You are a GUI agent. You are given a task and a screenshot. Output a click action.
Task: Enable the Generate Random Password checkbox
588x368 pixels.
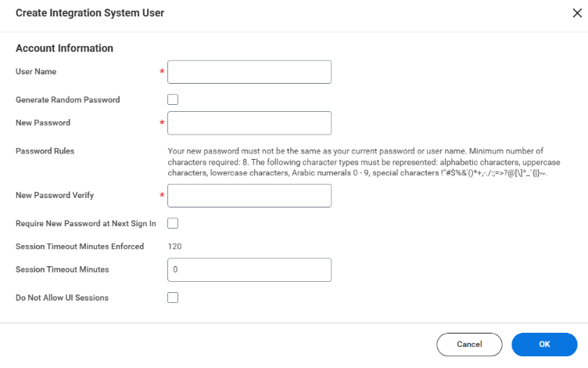pos(173,99)
